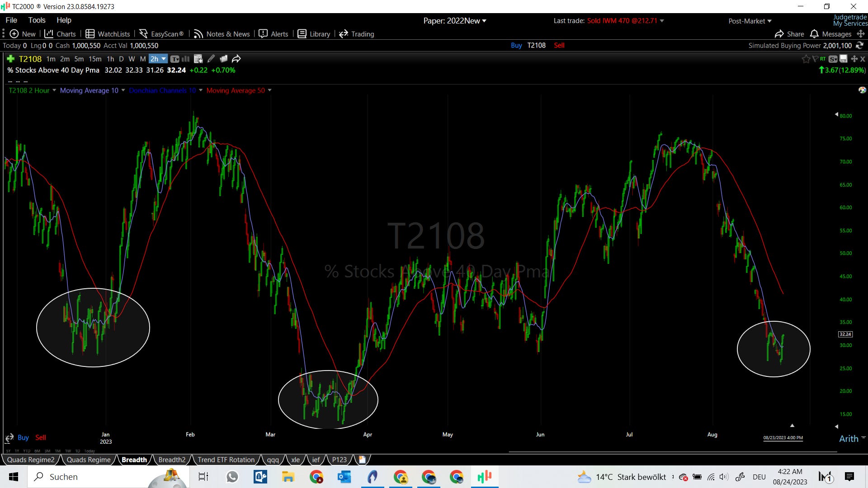The height and width of the screenshot is (488, 868).
Task: Click the share chart arrow icon
Action: (x=236, y=59)
